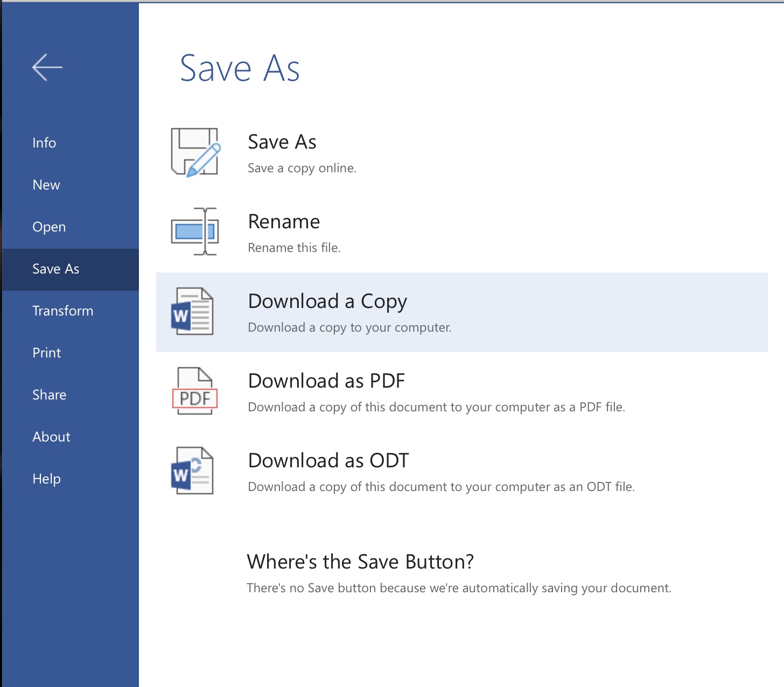Choose Download as PDF title
The height and width of the screenshot is (687, 784).
[326, 381]
